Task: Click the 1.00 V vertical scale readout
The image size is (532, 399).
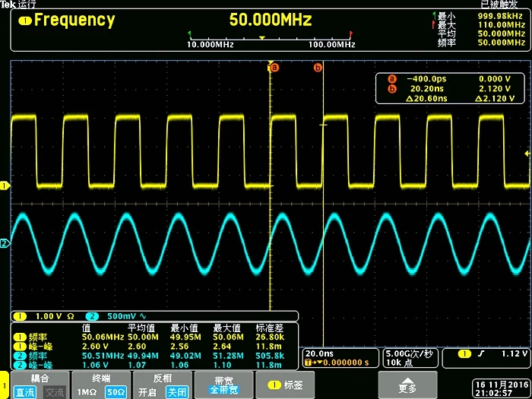Action: (x=49, y=317)
